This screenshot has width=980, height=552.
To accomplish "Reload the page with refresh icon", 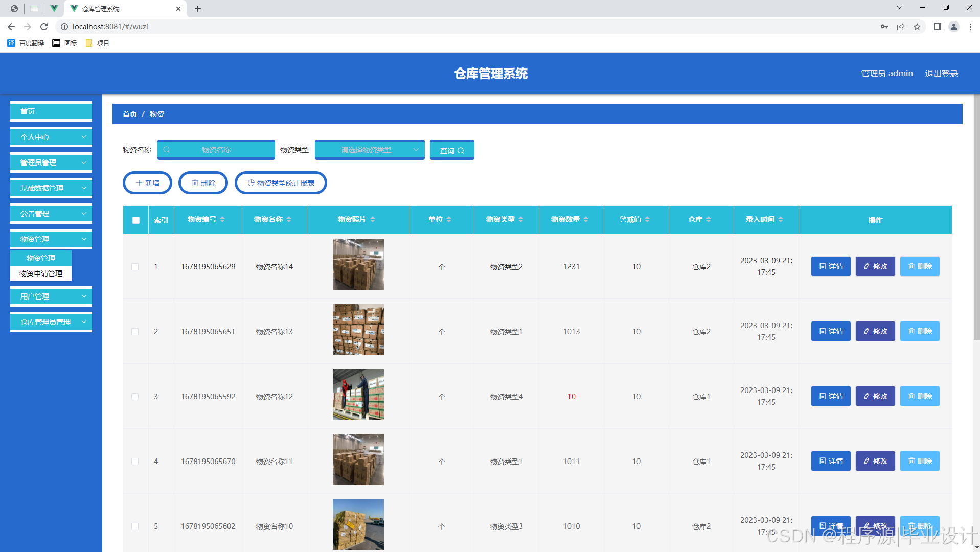I will (44, 27).
